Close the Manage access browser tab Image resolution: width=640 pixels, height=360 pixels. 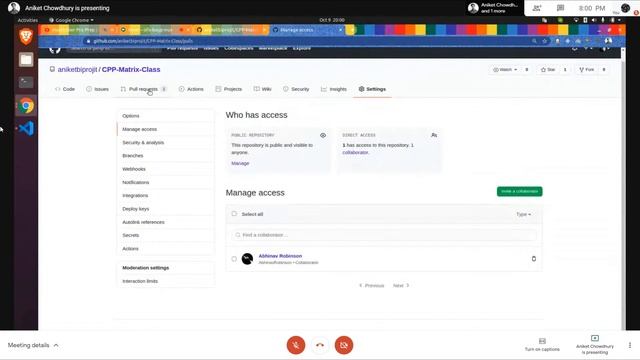click(x=340, y=30)
